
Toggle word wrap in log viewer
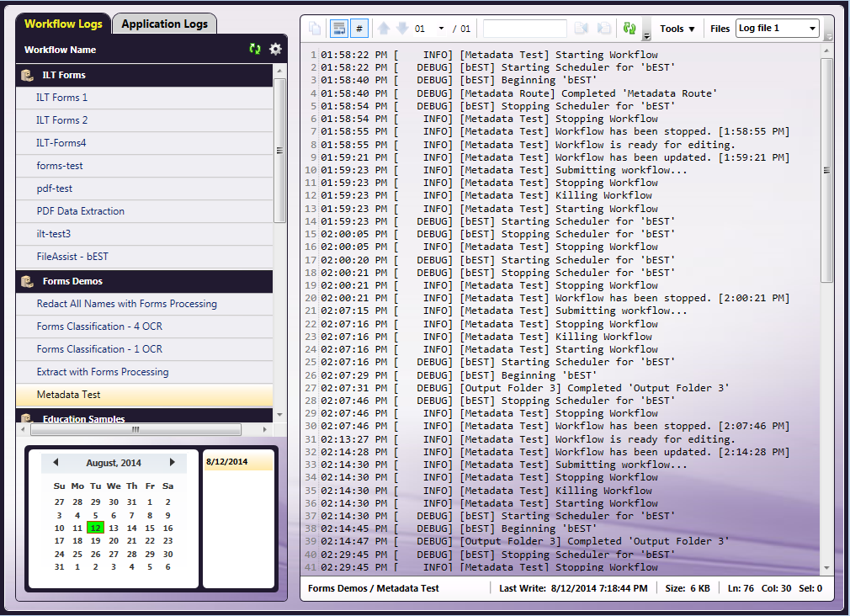[x=339, y=29]
